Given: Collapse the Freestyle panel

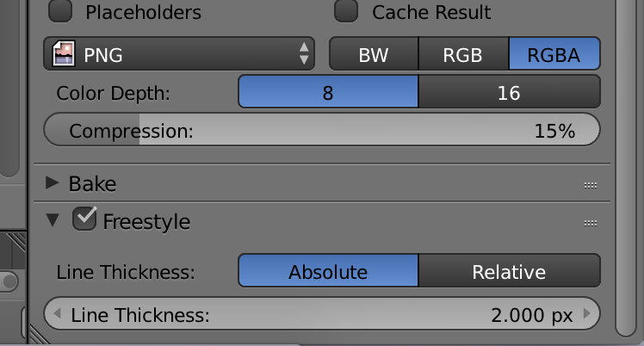Looking at the screenshot, I should (53, 221).
